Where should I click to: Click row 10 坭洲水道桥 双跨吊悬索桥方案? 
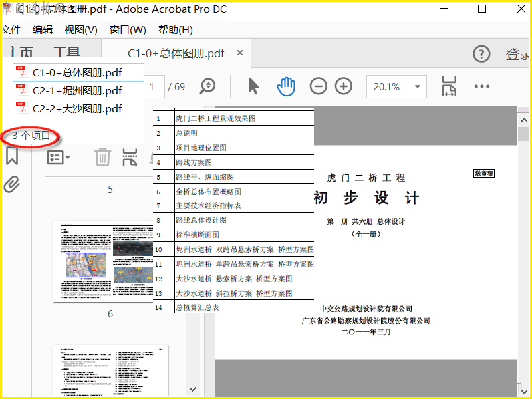coord(233,249)
